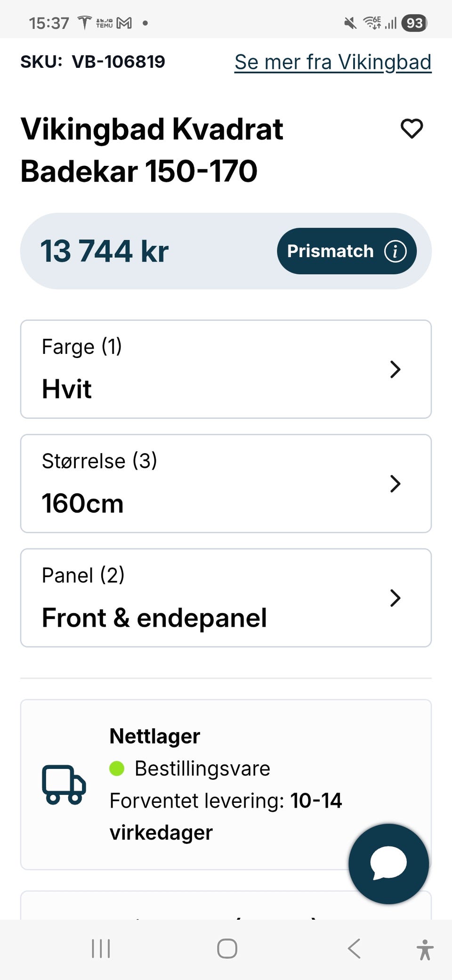Viewport: 452px width, 980px height.
Task: Expand the Størrelse size selector chevron
Action: click(x=395, y=483)
